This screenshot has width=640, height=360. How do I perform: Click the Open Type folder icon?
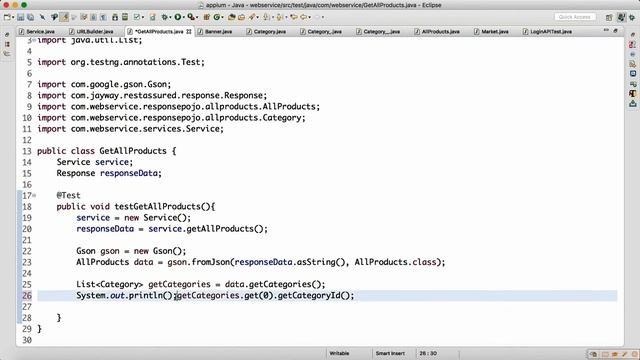coord(231,17)
